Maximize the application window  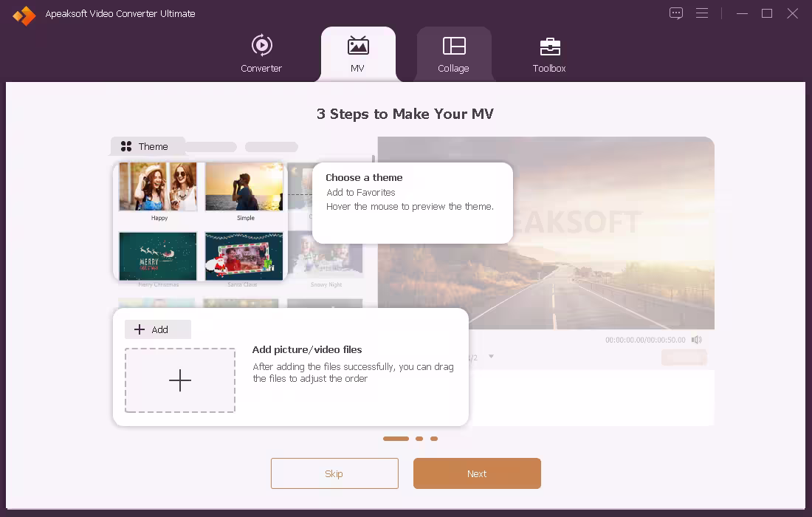tap(767, 13)
